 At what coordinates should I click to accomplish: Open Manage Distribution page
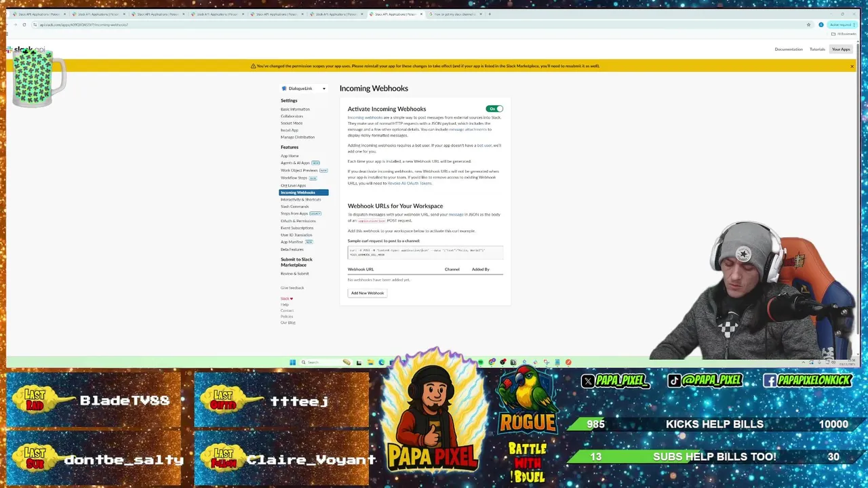click(x=298, y=137)
